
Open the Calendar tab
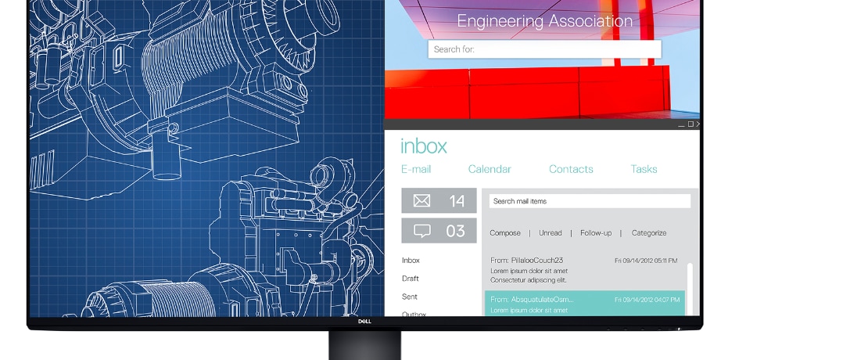[490, 169]
